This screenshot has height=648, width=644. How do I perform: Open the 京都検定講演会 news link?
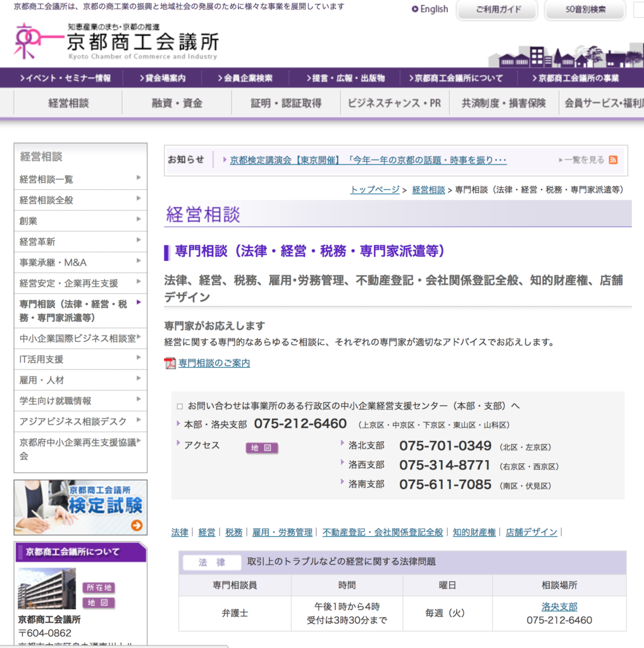368,160
